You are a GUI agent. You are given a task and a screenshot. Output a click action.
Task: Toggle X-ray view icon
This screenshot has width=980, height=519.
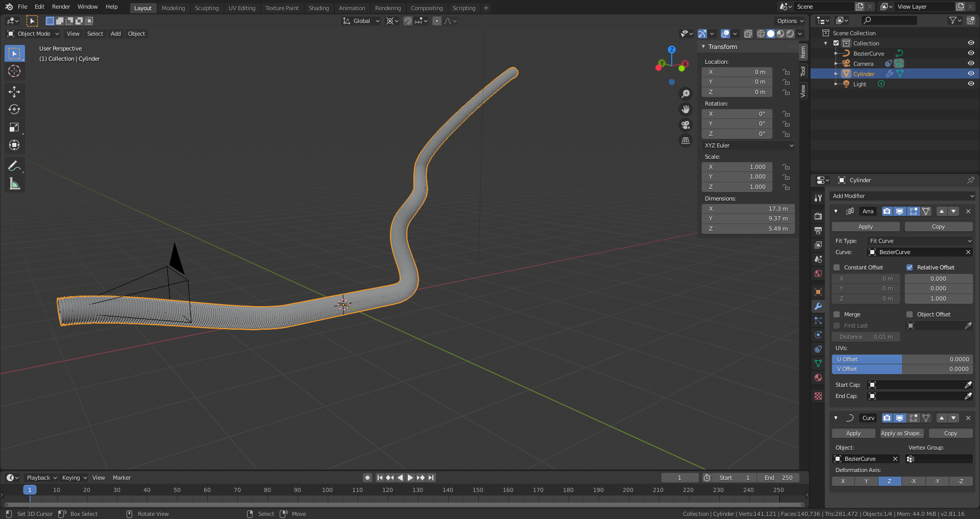(748, 34)
